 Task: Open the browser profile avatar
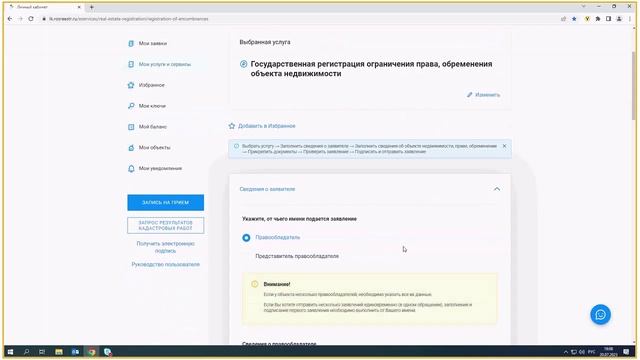(619, 19)
